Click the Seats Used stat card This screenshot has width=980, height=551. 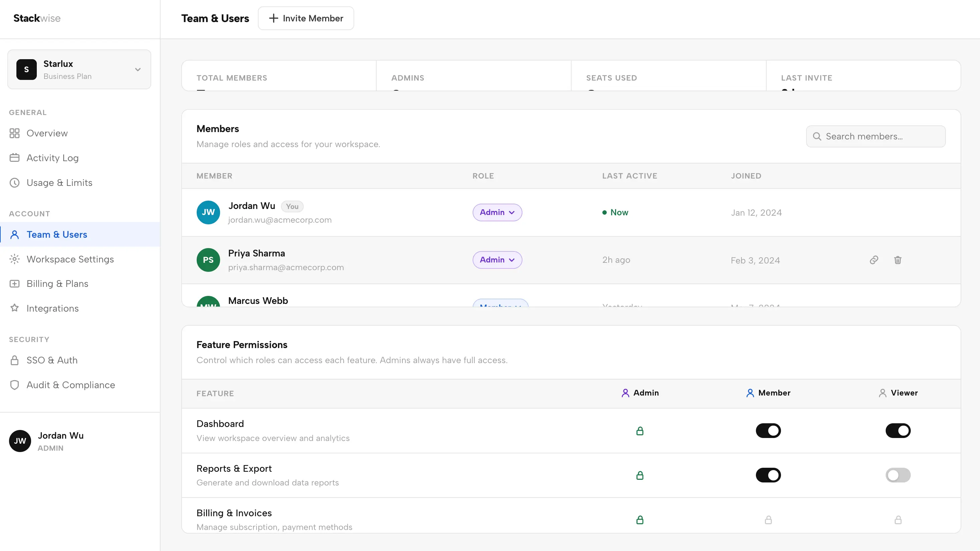pos(668,76)
